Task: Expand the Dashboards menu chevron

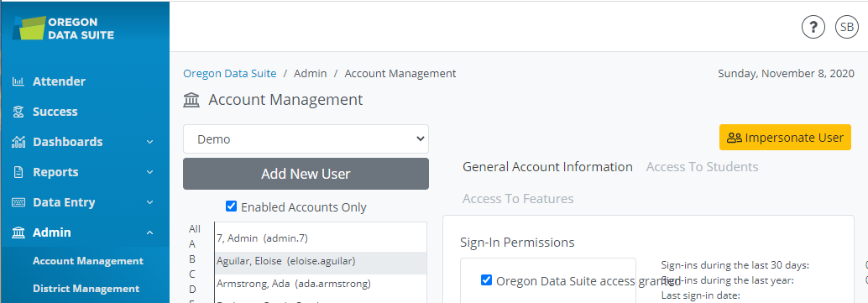Action: [x=149, y=143]
